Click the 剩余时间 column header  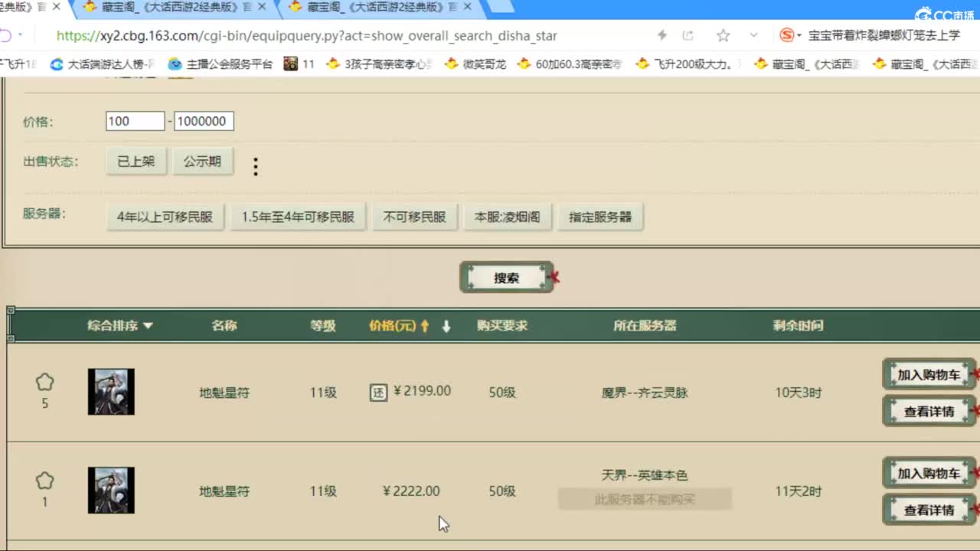[798, 326]
